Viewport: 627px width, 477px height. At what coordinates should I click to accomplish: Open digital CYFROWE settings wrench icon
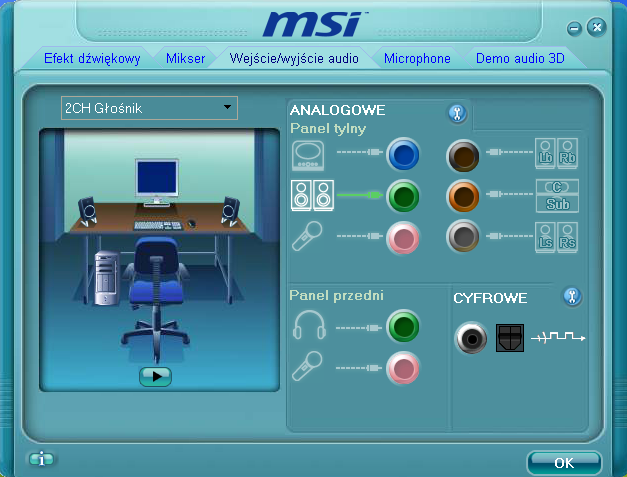pos(572,297)
